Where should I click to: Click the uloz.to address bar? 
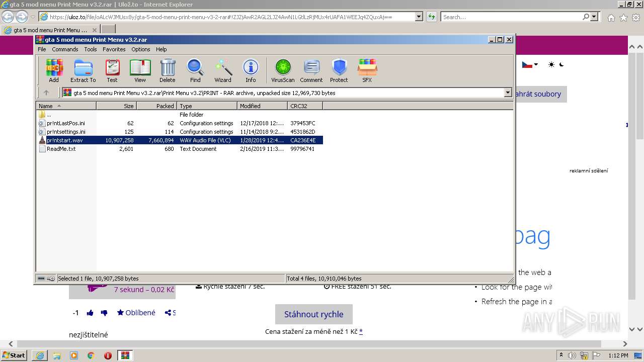click(x=227, y=17)
